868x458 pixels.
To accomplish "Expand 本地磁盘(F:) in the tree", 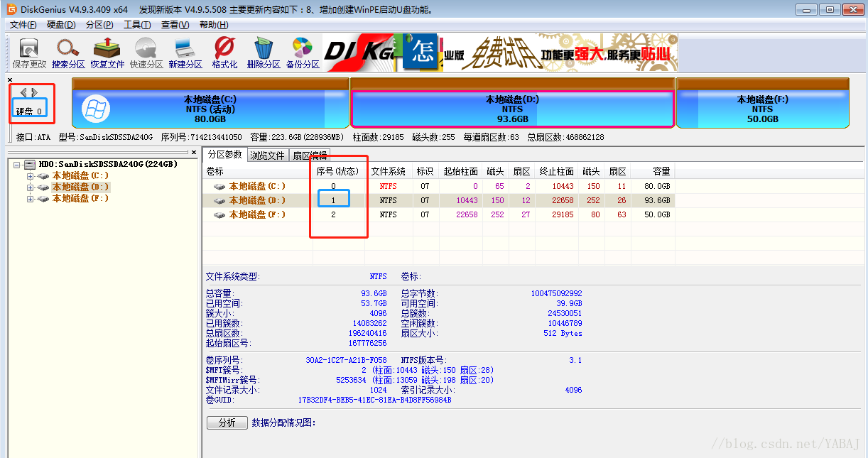I will [x=30, y=199].
